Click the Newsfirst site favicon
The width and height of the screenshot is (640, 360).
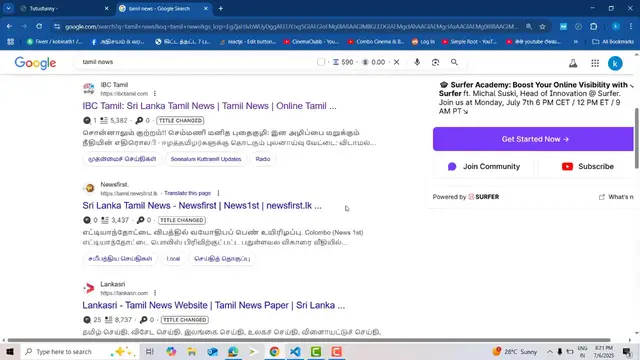coord(89,189)
